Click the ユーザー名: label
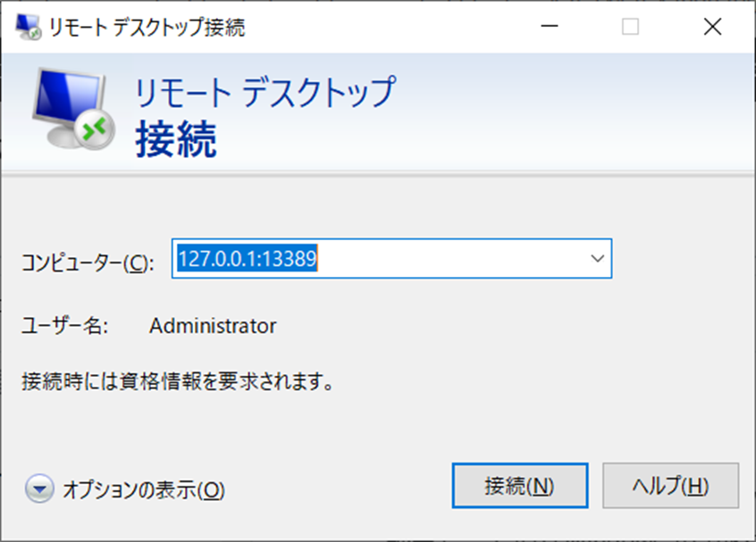Screen dimensions: 756x542 pyautogui.click(x=64, y=326)
